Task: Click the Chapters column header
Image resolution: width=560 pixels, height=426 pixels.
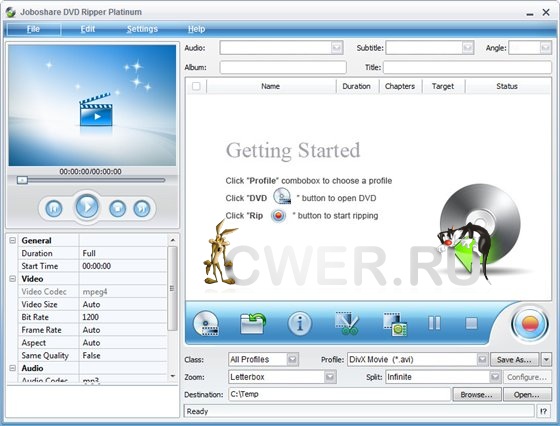Action: click(400, 86)
